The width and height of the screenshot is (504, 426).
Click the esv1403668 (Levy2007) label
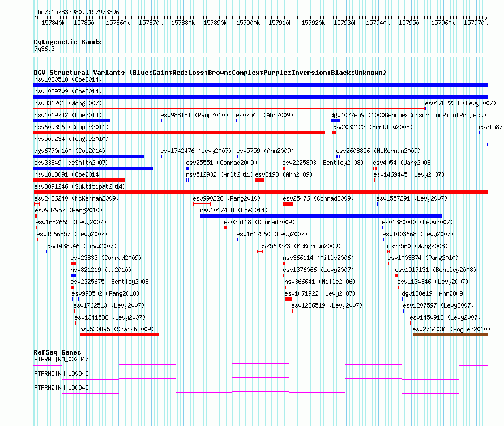[x=418, y=234]
